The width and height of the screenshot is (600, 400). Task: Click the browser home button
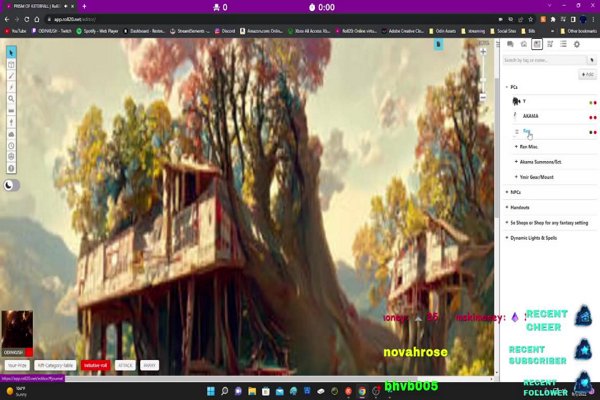pos(37,19)
